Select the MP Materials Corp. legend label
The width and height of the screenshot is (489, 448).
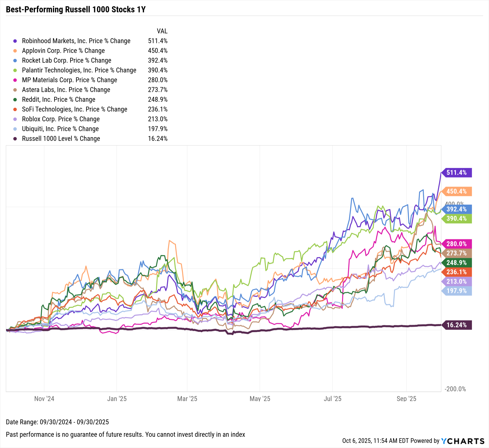[x=69, y=80]
